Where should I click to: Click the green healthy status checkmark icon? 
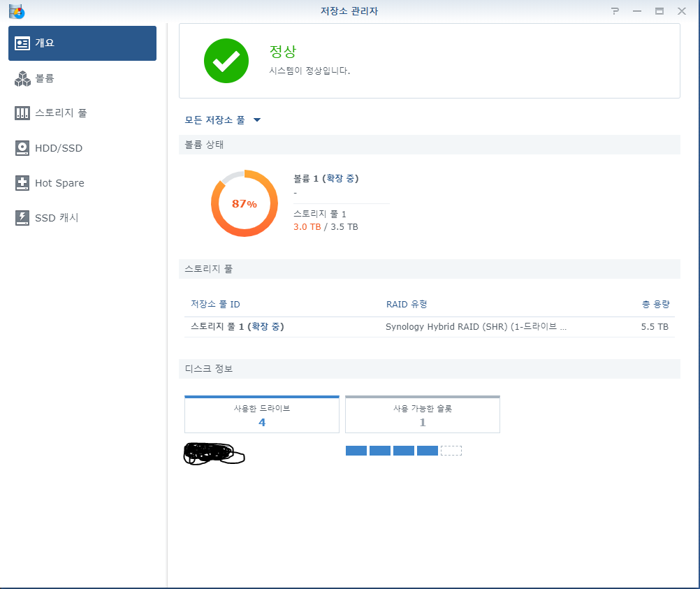coord(226,61)
